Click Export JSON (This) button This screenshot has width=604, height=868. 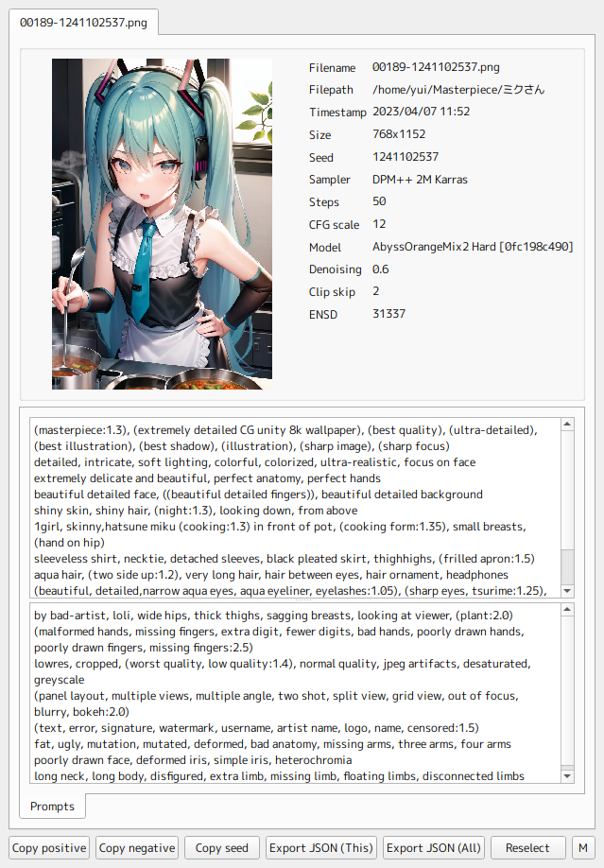pyautogui.click(x=321, y=848)
